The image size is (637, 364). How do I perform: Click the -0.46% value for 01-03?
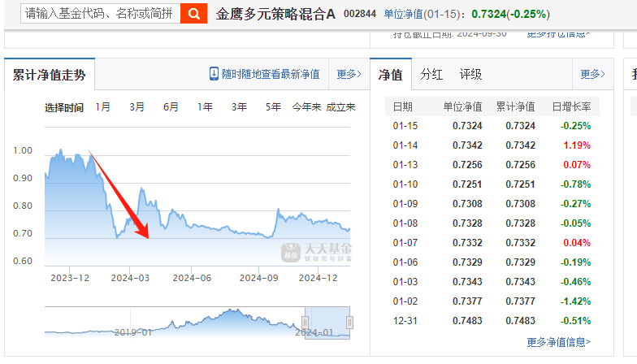(x=575, y=282)
